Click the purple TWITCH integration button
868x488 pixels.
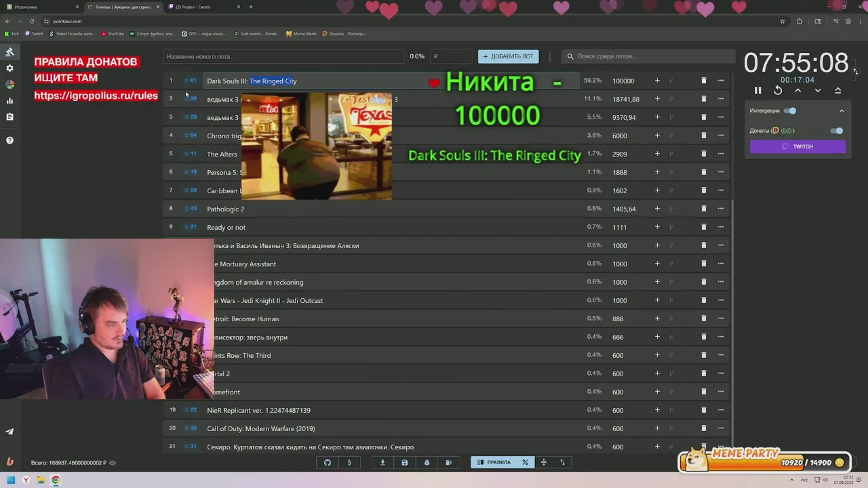point(797,146)
